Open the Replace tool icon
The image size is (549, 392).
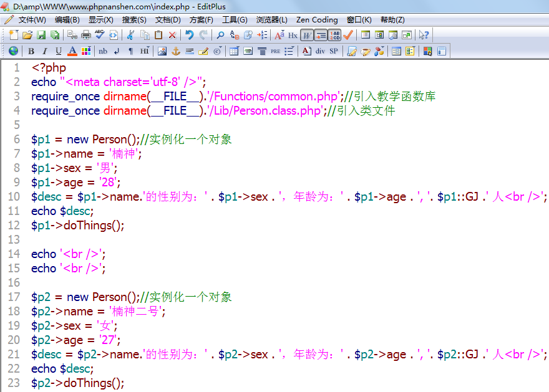click(234, 35)
